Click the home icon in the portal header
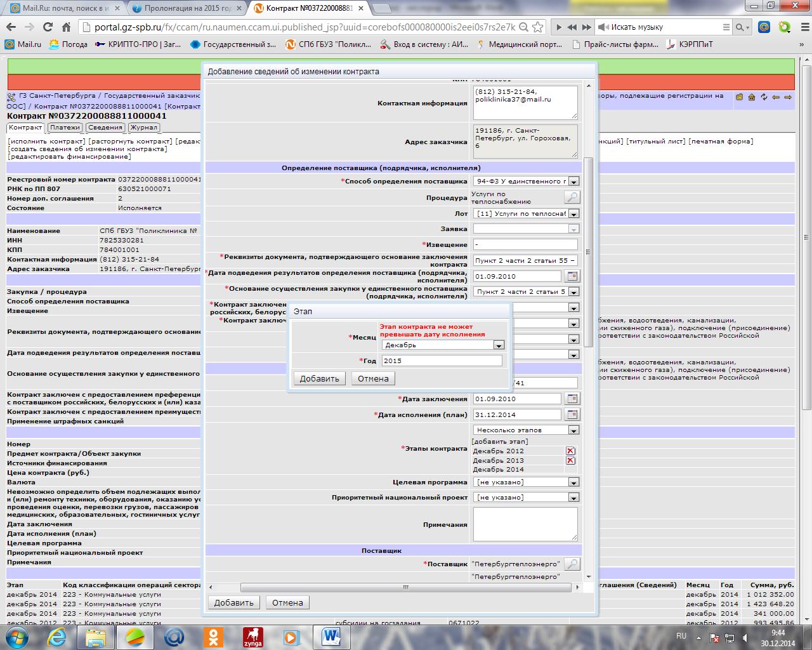The image size is (812, 650). pos(752,97)
